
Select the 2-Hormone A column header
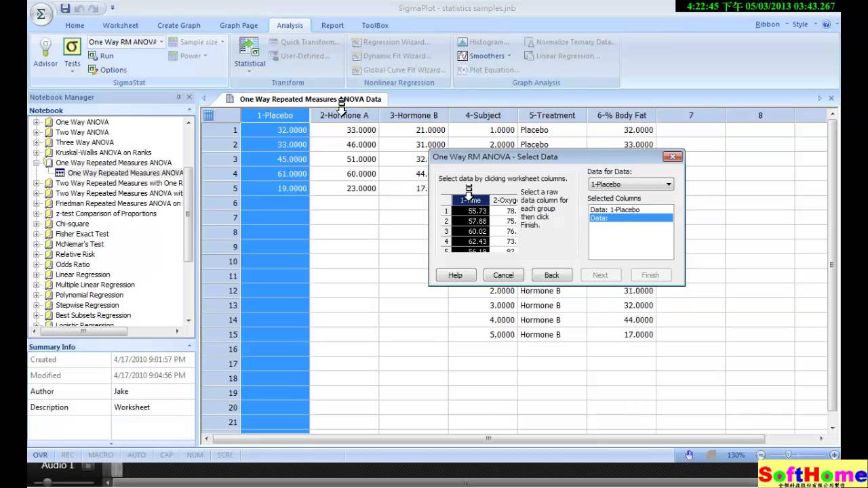(344, 115)
